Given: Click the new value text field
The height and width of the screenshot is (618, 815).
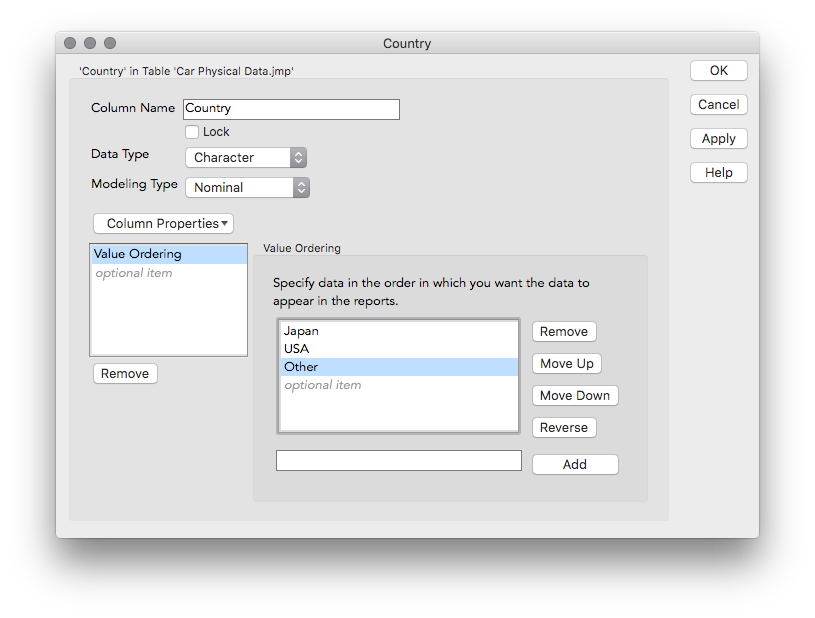Looking at the screenshot, I should click(399, 461).
